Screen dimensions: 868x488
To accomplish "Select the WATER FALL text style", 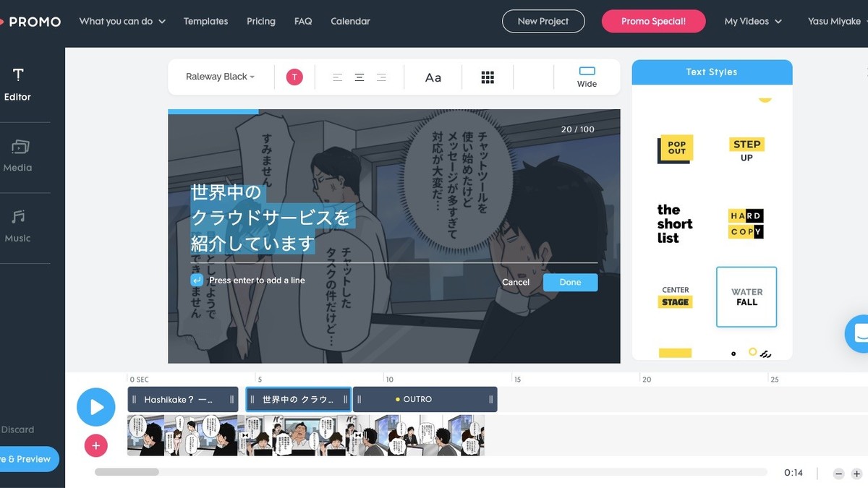I will tap(746, 297).
